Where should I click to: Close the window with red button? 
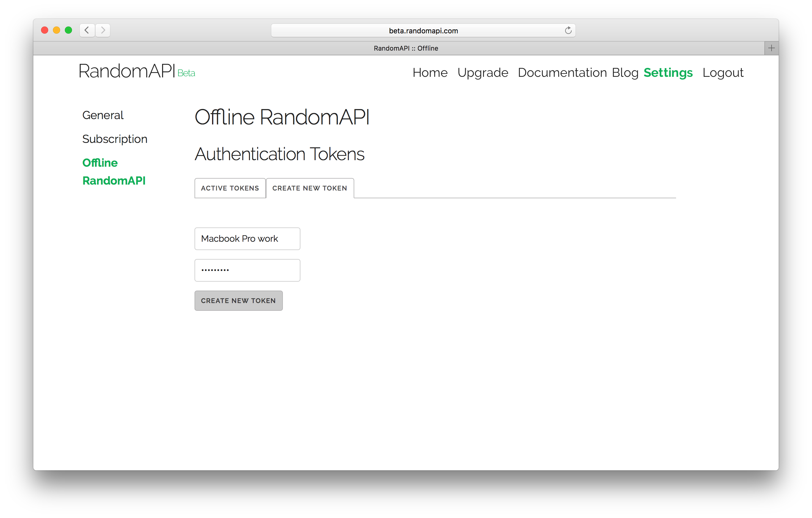click(x=45, y=30)
